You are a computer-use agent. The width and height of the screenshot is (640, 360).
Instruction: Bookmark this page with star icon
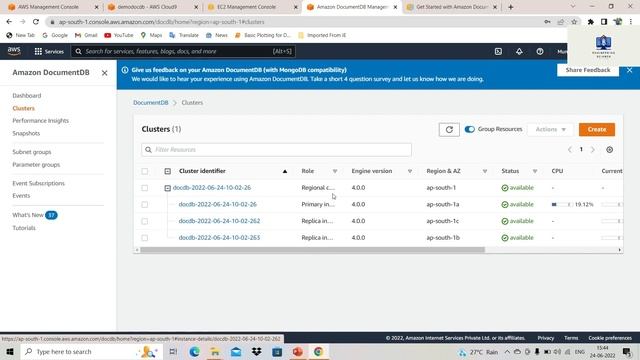point(574,22)
